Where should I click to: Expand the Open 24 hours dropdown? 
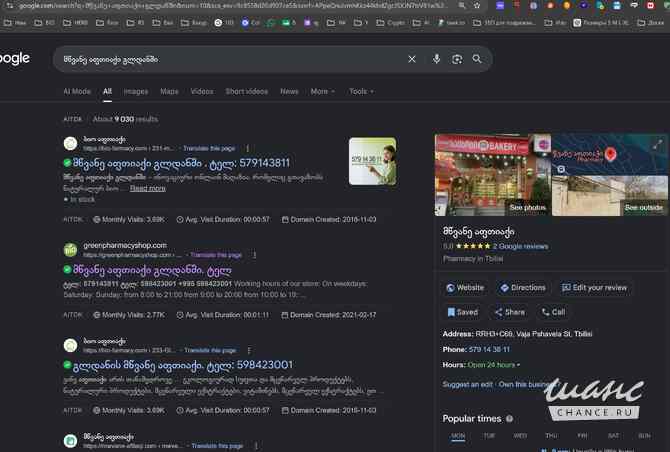click(x=494, y=365)
